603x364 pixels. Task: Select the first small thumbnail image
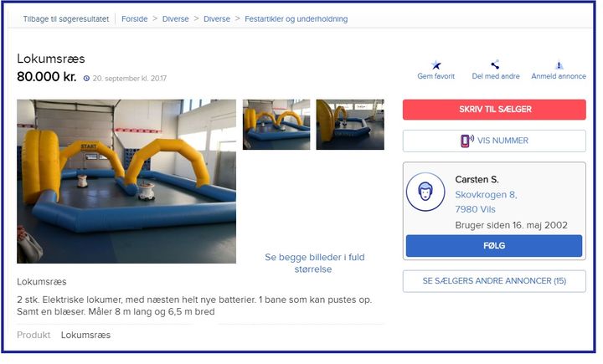[276, 125]
